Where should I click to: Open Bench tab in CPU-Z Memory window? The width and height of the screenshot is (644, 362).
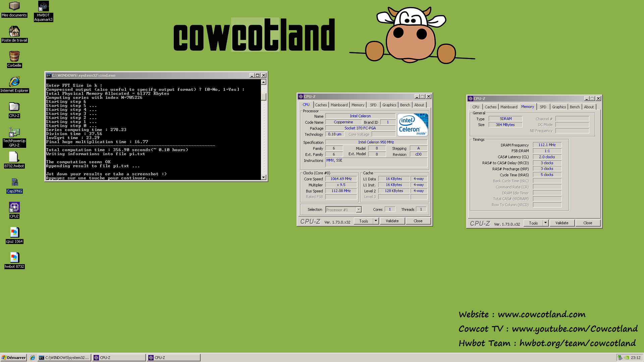click(x=575, y=107)
